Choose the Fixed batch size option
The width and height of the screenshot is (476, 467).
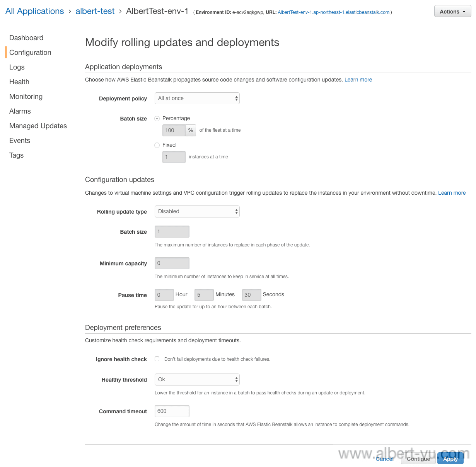[x=157, y=145]
